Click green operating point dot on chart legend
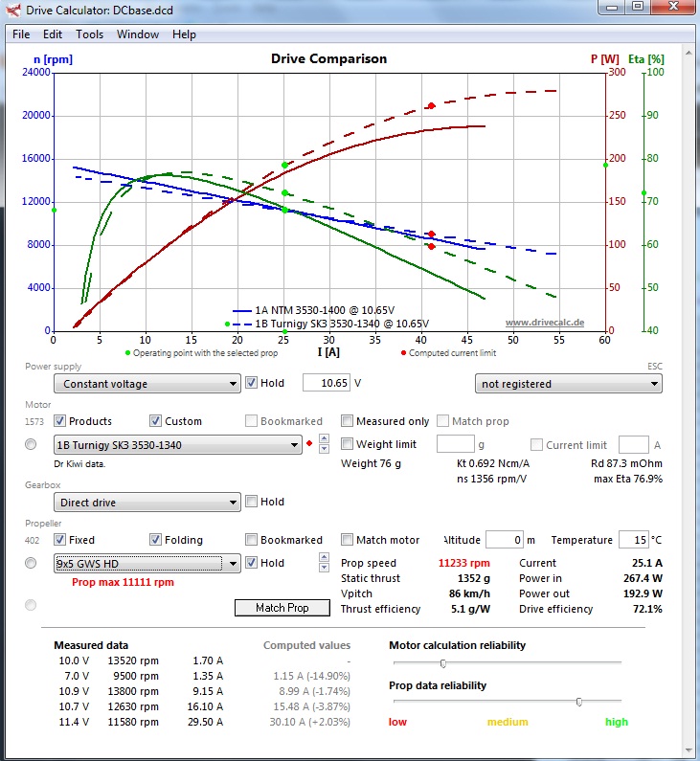The width and height of the screenshot is (700, 761). 127,352
